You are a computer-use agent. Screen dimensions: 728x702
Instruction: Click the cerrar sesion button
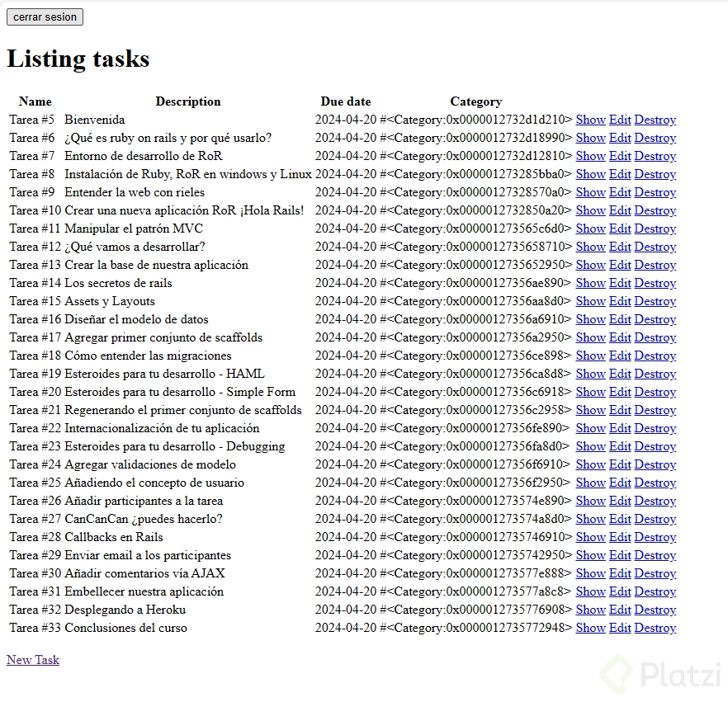pos(45,16)
